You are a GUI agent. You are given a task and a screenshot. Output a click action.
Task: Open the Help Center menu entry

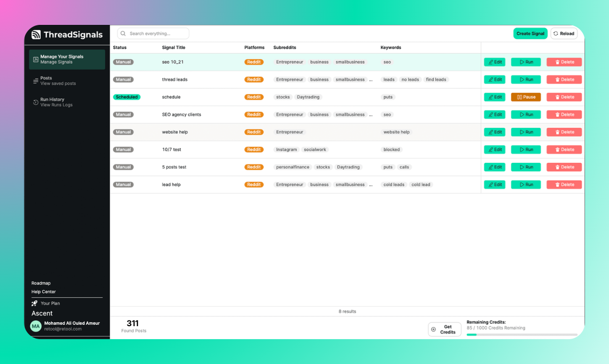(43, 292)
